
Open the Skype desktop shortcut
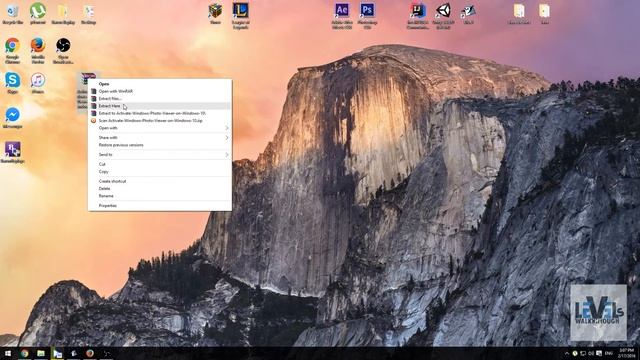tap(12, 83)
